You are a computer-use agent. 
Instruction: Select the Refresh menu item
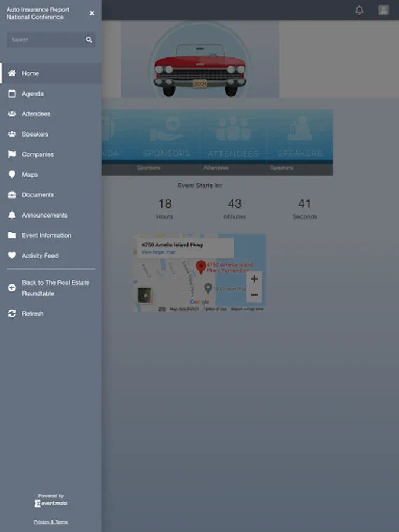51,313
